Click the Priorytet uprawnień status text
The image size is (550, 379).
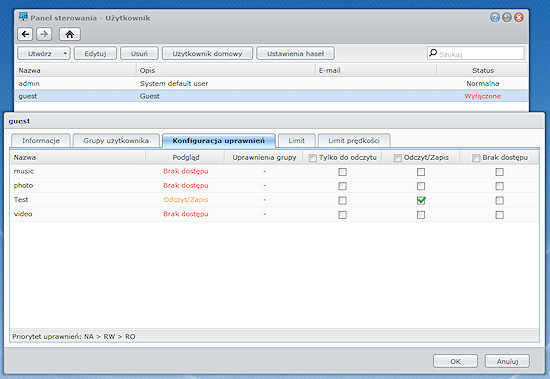point(74,337)
